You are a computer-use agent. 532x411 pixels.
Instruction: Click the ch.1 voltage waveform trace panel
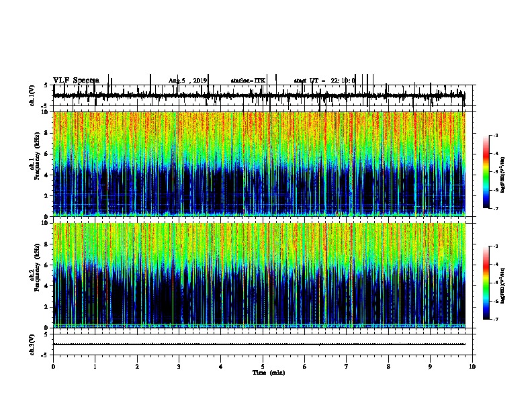tap(263, 95)
